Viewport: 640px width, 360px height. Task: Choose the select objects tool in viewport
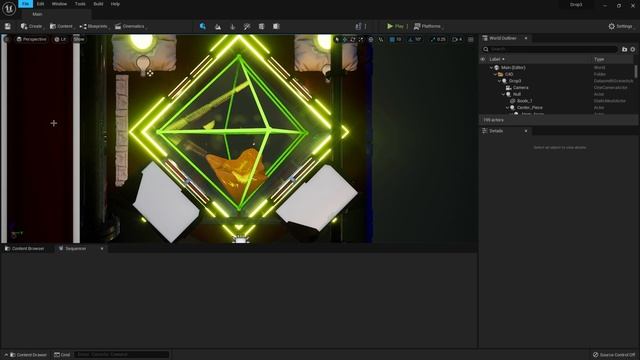coord(337,40)
